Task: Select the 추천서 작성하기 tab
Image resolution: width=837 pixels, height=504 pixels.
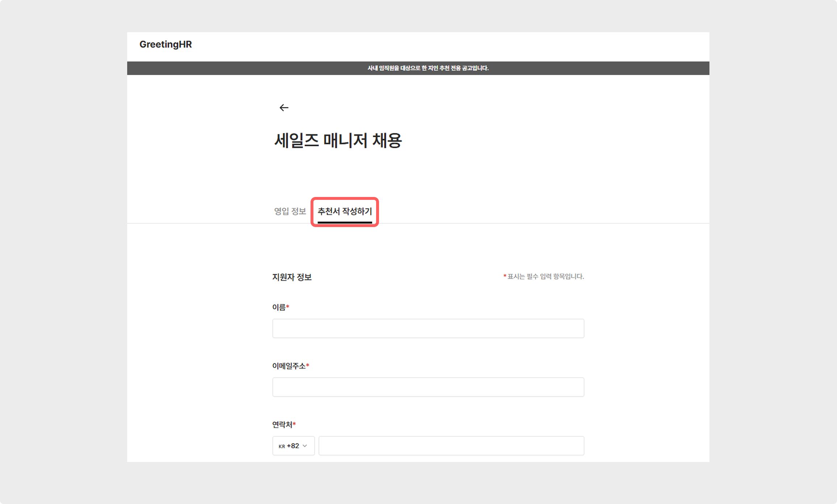Action: pyautogui.click(x=345, y=211)
